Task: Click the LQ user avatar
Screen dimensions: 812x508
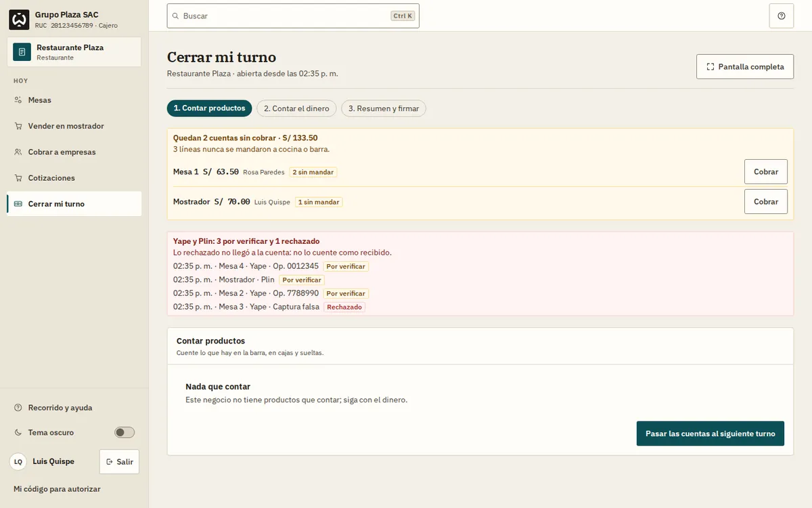Action: coord(18,461)
